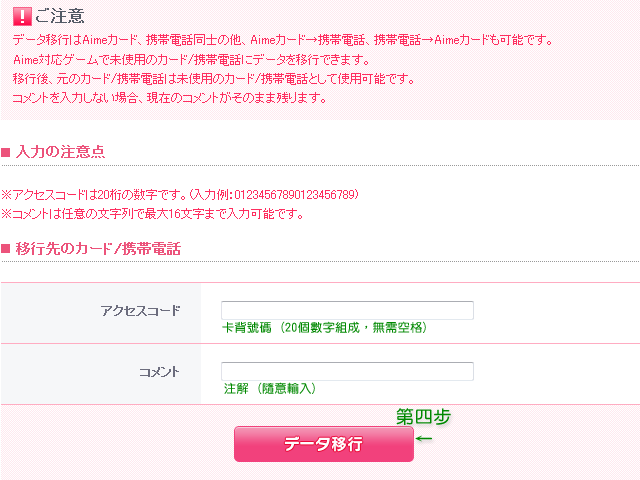The height and width of the screenshot is (480, 640).
Task: Focus the アクセスコード input field
Action: tap(347, 310)
